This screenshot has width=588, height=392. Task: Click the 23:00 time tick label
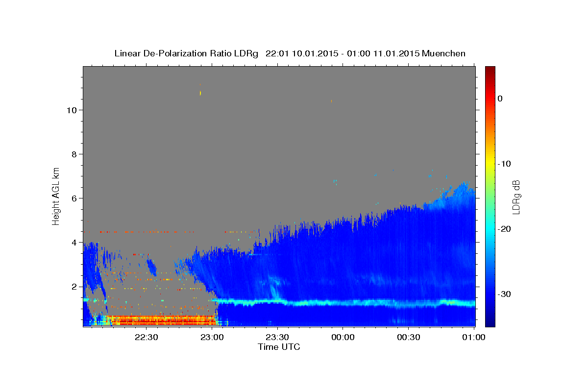[212, 337]
